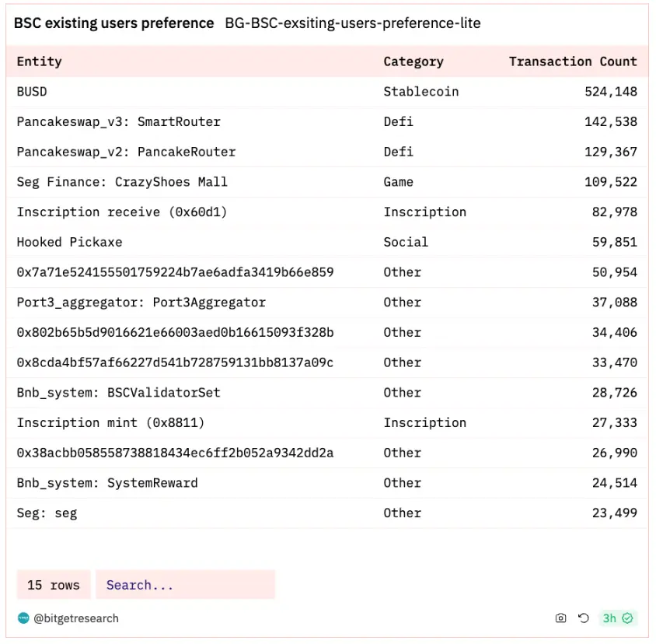Click the 15 rows count label
Viewport: 656px width, 644px height.
pyautogui.click(x=54, y=585)
